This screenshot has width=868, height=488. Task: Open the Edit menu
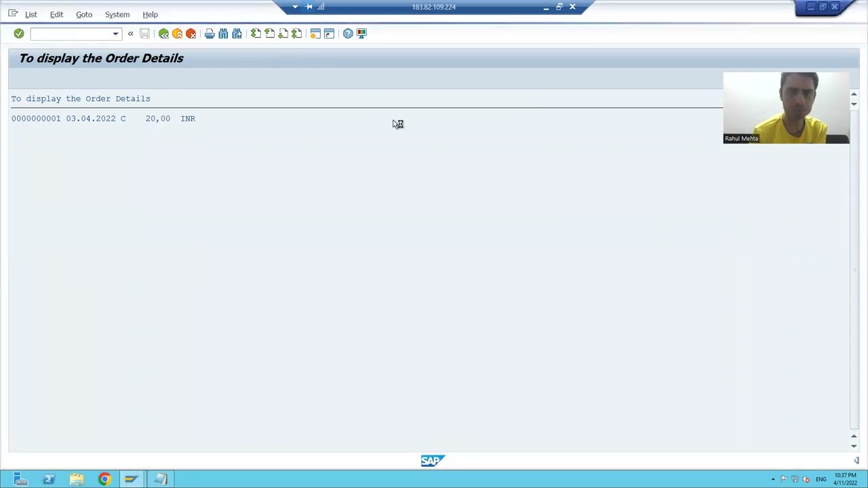pos(56,14)
